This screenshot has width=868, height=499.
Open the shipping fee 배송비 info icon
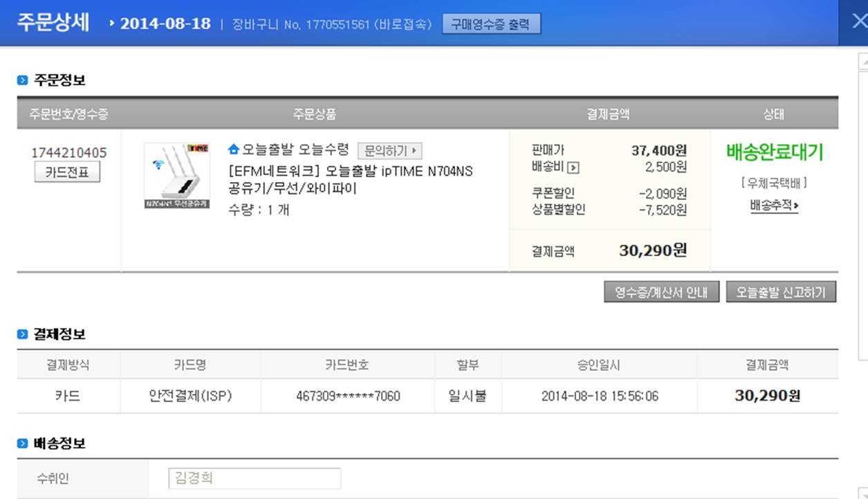click(x=573, y=167)
